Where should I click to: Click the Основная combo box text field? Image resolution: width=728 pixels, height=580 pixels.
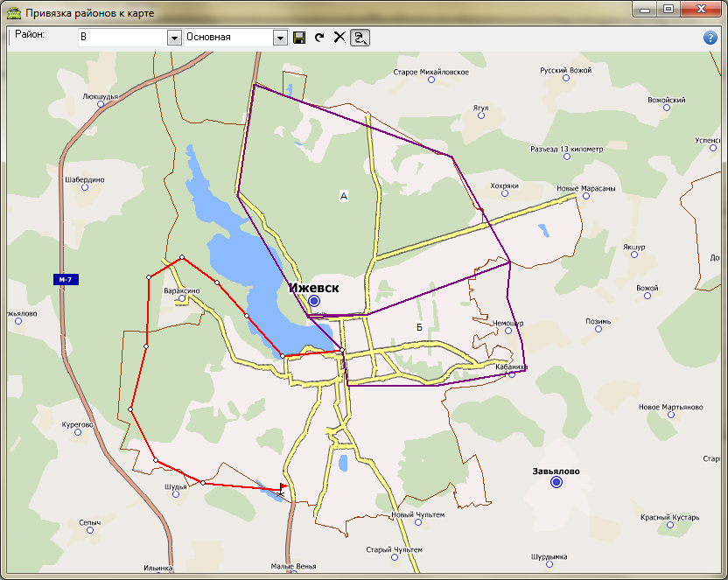[x=227, y=38]
